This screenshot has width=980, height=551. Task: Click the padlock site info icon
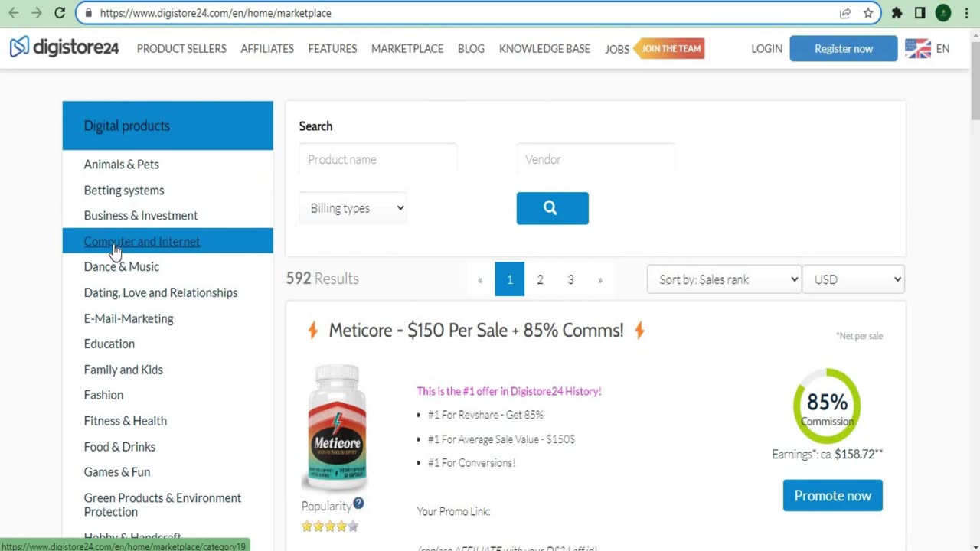(89, 13)
